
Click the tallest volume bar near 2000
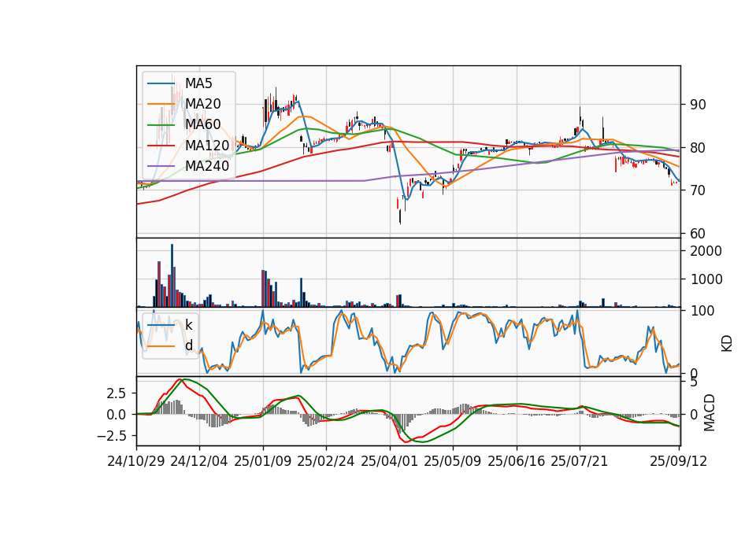tap(172, 275)
